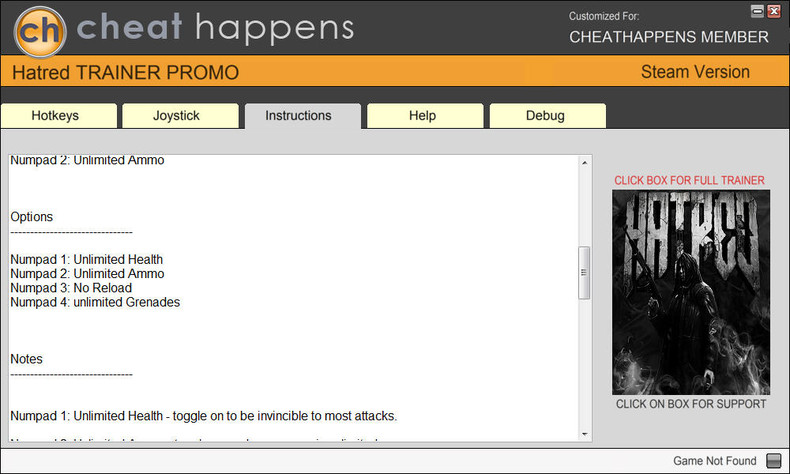Viewport: 790px width, 474px height.
Task: Open the Help tab
Action: [425, 116]
